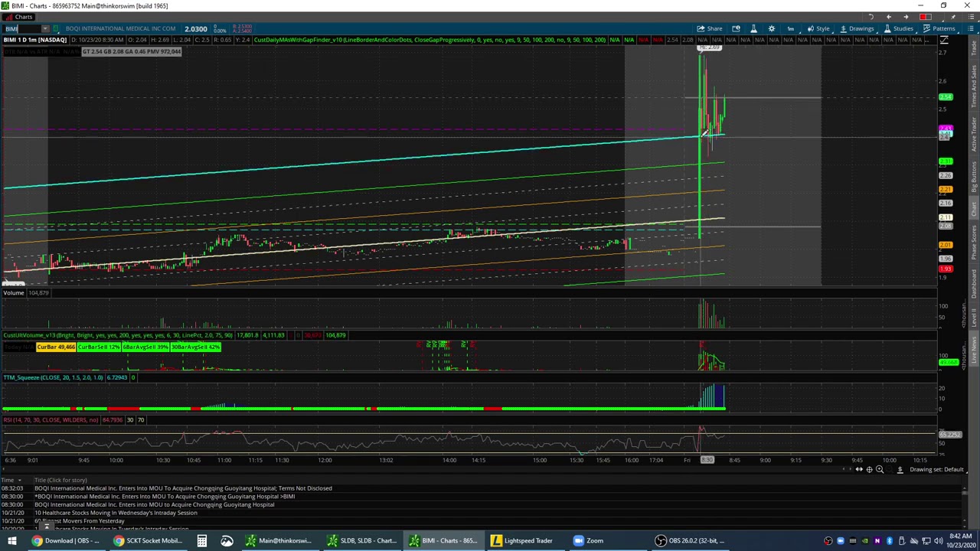The width and height of the screenshot is (980, 551).
Task: Open the Chrome 'SCKT Socket Mobil...' taskbar item
Action: point(148,540)
